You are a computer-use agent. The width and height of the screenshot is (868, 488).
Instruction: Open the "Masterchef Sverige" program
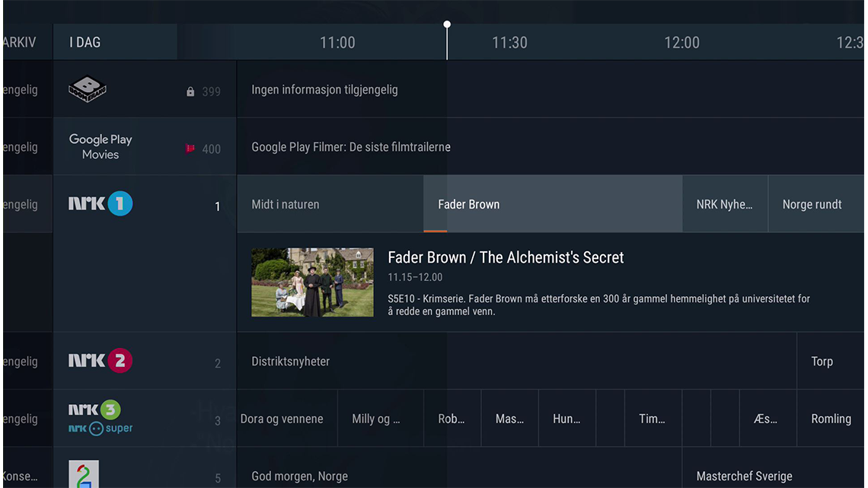(743, 475)
